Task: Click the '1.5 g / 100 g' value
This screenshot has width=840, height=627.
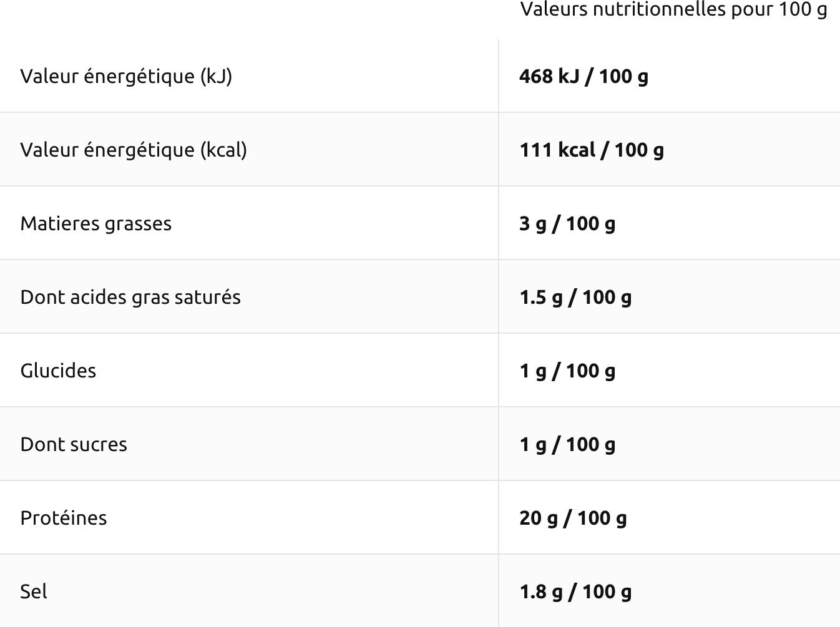Action: 575,297
